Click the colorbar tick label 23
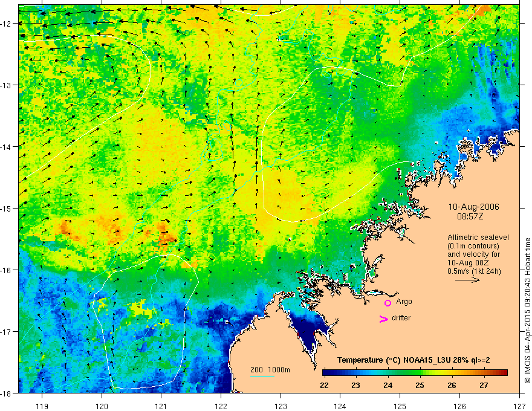Screen dimensions: 532x411 point(355,385)
